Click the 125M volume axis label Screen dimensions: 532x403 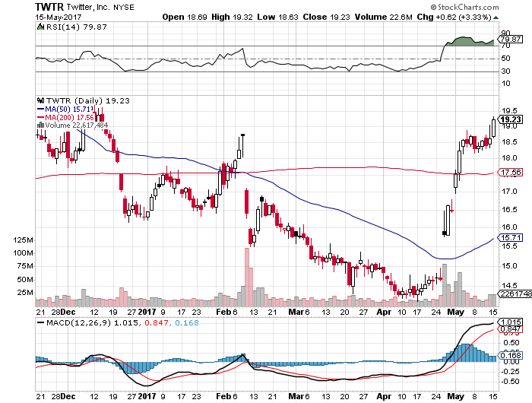24,240
